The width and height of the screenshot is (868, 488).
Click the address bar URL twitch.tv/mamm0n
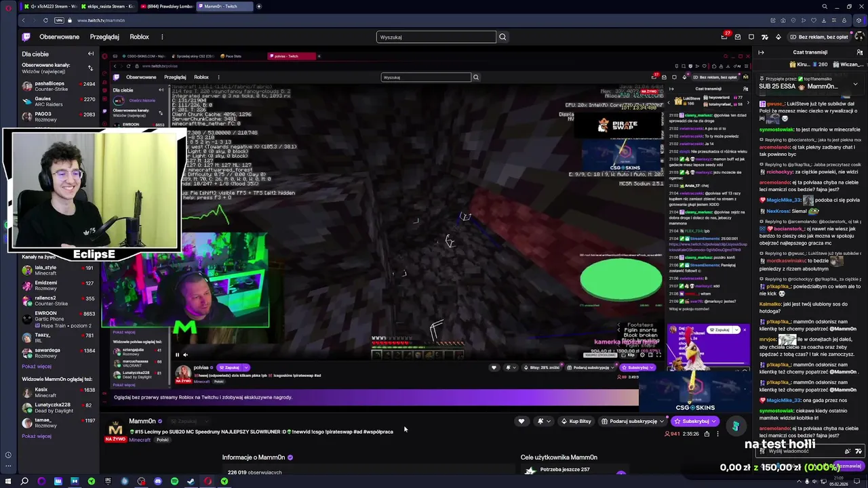click(100, 20)
